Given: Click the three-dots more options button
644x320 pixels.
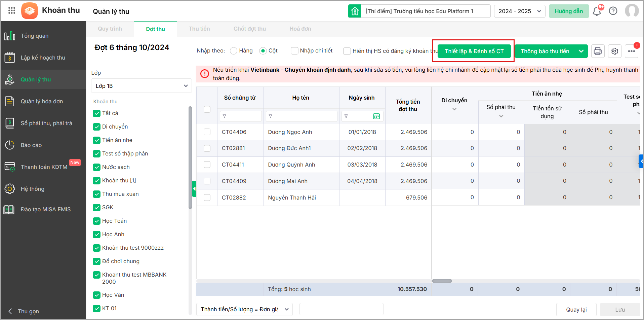Looking at the screenshot, I should (632, 51).
